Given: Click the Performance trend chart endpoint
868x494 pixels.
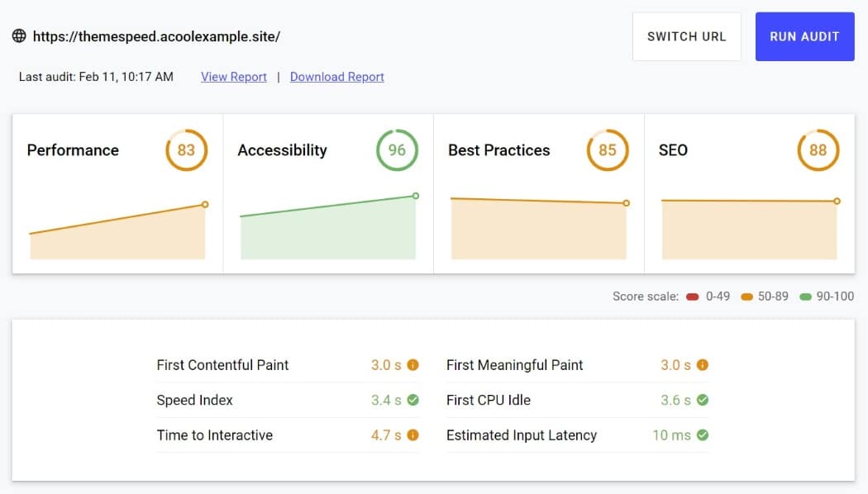Looking at the screenshot, I should [x=205, y=204].
